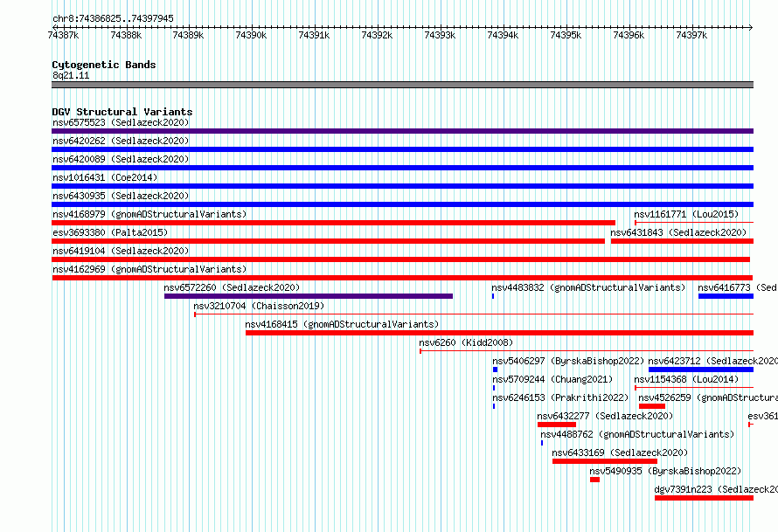778x532 pixels.
Task: Click the Cytogenetic Bands track title
Action: click(104, 65)
